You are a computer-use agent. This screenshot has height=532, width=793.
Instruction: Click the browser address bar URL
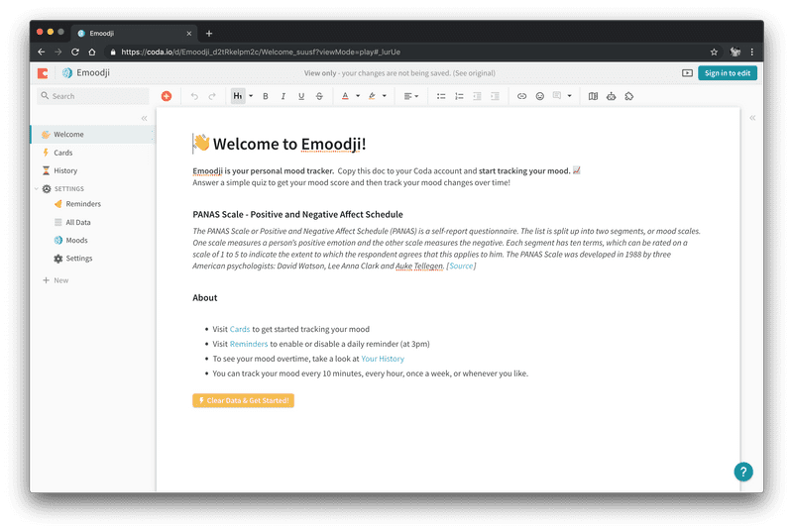(x=261, y=52)
